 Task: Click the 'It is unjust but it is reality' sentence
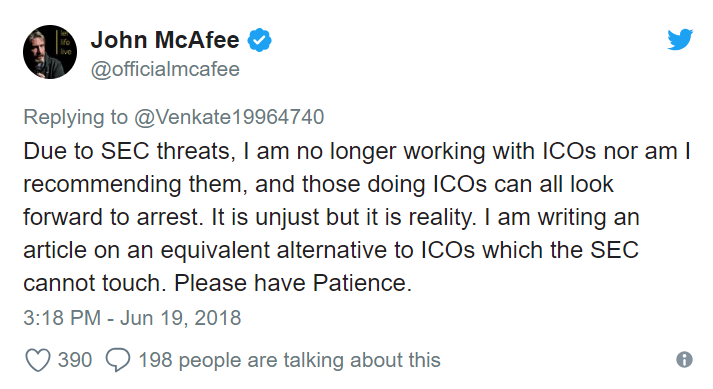pos(341,217)
